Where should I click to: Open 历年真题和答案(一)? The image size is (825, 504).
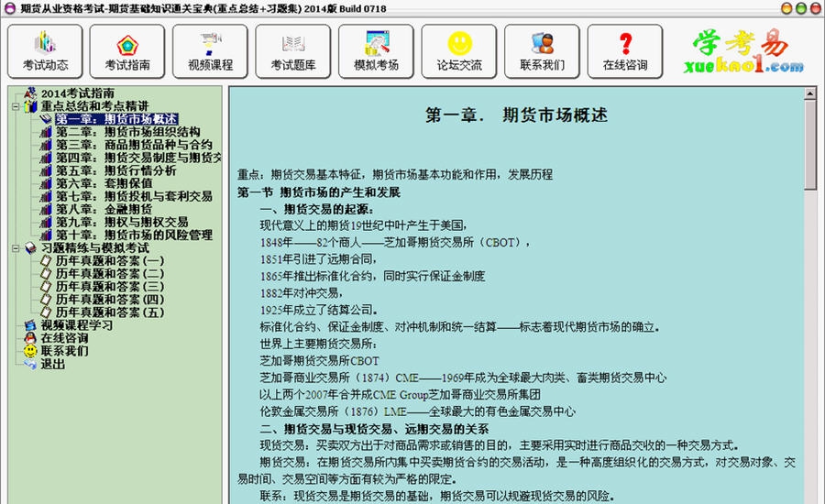110,261
